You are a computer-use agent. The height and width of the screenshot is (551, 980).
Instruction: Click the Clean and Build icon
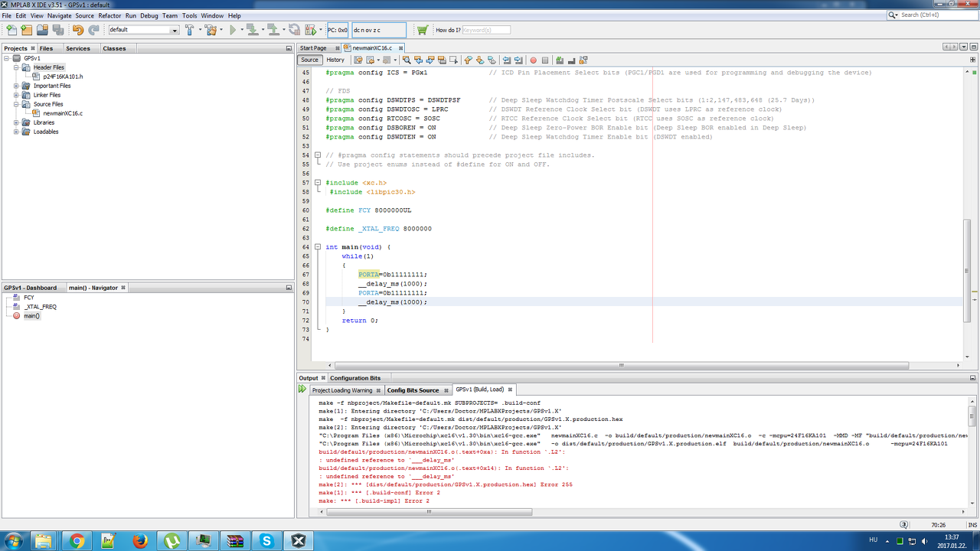(x=211, y=30)
